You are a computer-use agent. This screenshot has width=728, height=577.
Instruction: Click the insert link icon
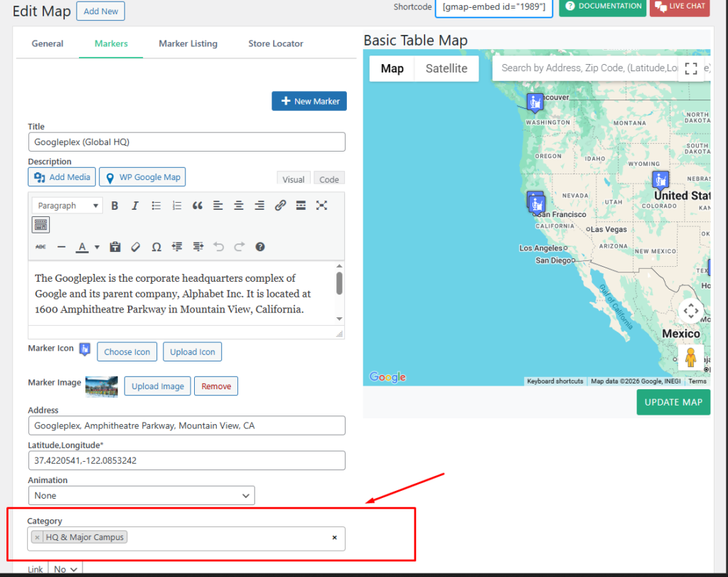coord(280,206)
